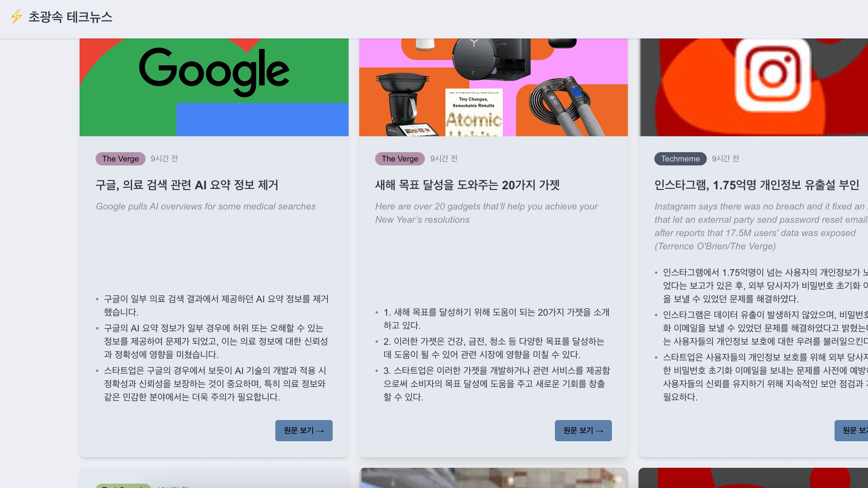This screenshot has width=868, height=488.
Task: Click the thumbnail in the bottom middle card
Action: click(493, 478)
